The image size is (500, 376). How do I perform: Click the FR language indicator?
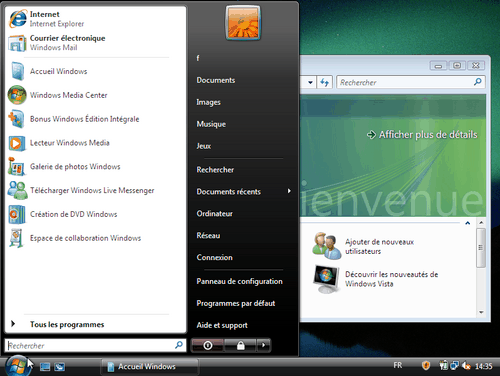398,366
